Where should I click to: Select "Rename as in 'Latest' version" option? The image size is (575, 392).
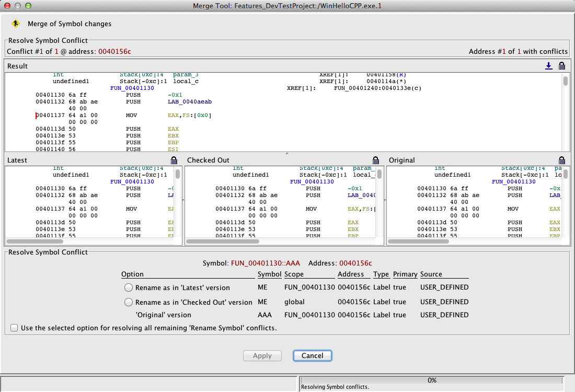pos(129,287)
